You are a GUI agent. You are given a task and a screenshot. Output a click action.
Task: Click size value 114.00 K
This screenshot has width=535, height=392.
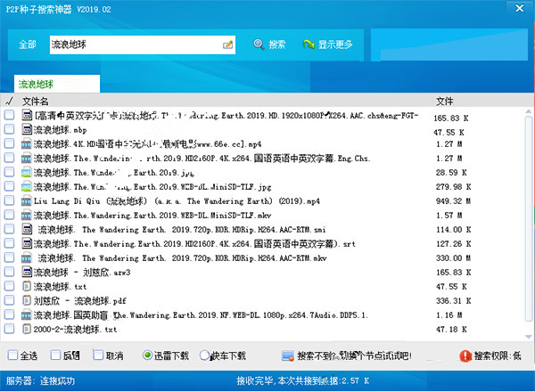(x=453, y=230)
